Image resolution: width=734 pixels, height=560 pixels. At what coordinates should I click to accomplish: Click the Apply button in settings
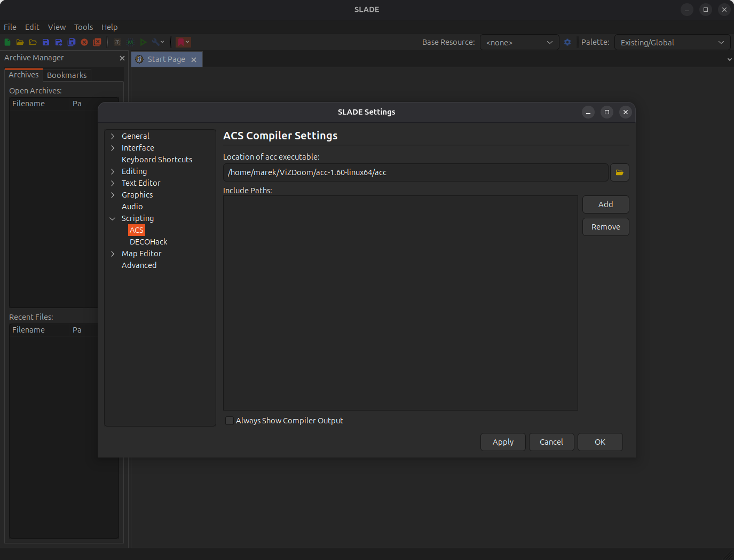click(502, 441)
